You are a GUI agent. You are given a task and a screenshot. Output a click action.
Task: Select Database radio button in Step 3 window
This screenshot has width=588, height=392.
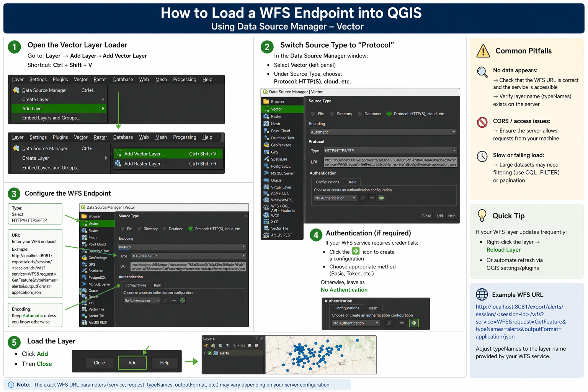[165, 229]
